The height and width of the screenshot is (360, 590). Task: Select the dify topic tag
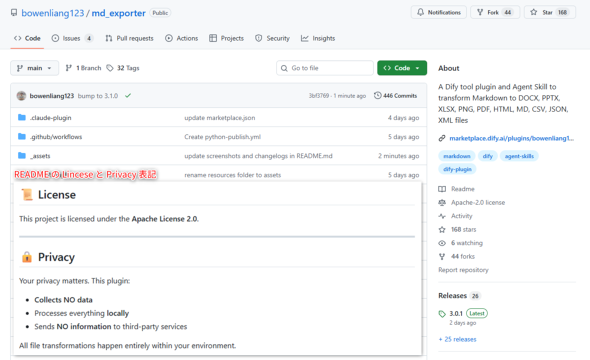(x=488, y=156)
